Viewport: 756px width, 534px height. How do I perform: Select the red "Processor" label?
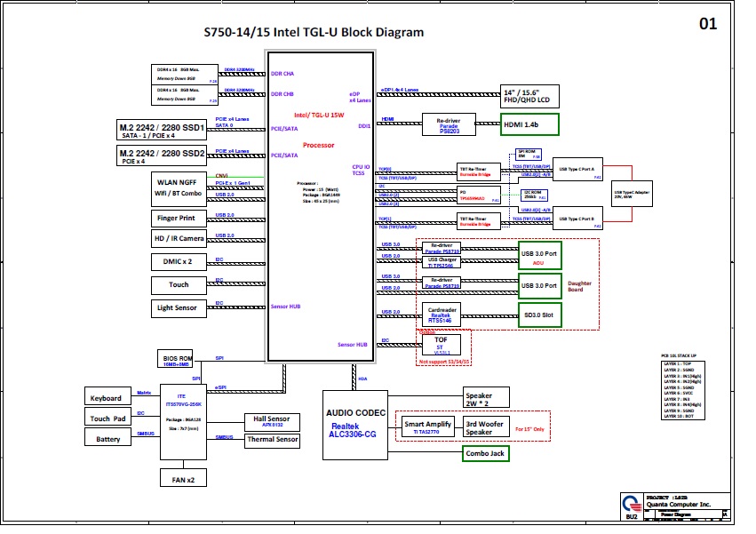(318, 145)
